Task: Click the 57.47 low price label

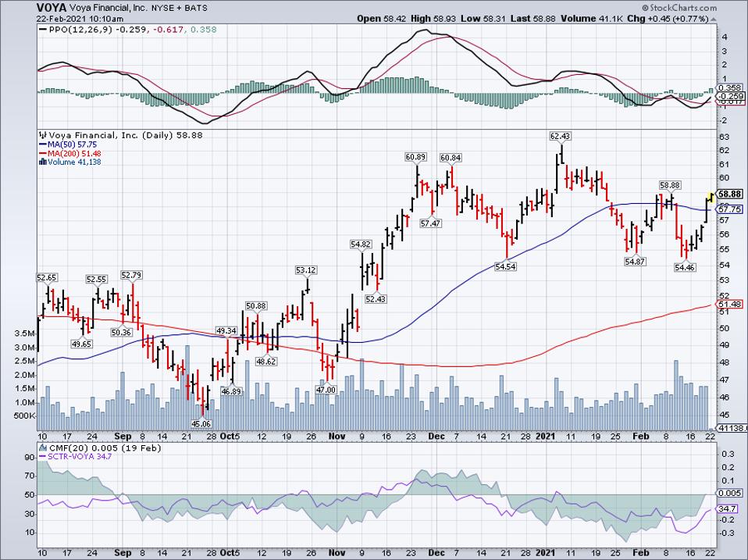Action: [430, 223]
